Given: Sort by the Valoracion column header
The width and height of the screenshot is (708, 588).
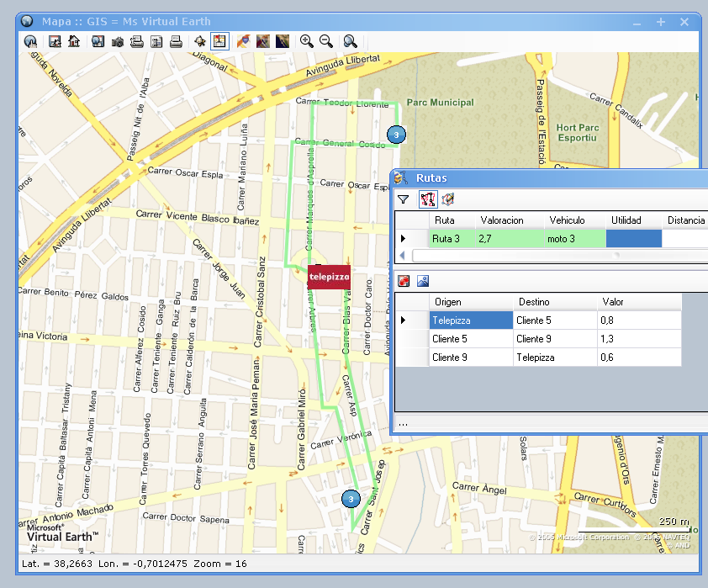Looking at the screenshot, I should (502, 220).
